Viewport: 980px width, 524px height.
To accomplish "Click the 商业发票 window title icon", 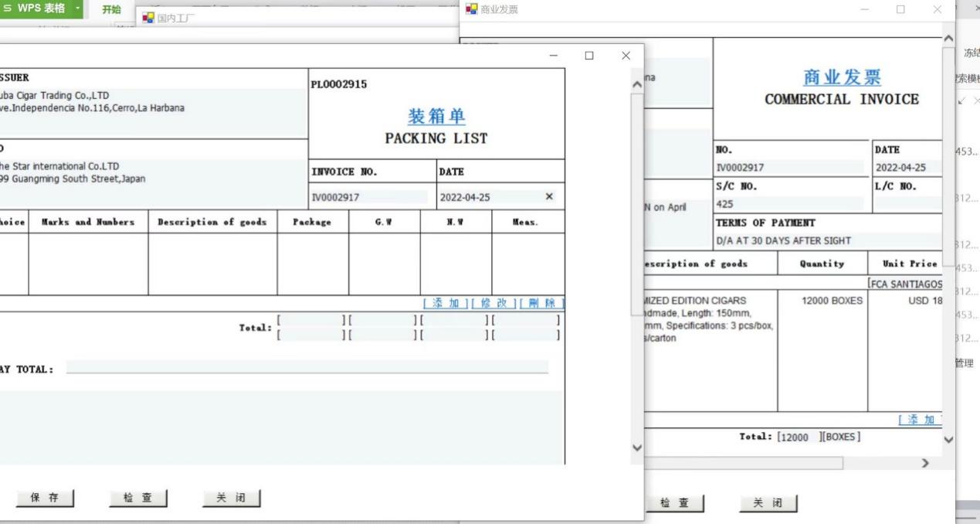I will point(472,9).
